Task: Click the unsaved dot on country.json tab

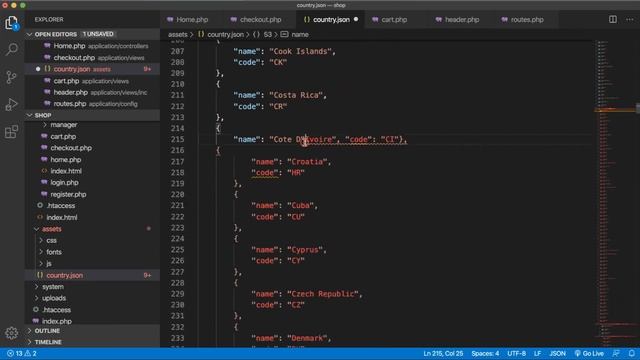Action: click(356, 19)
